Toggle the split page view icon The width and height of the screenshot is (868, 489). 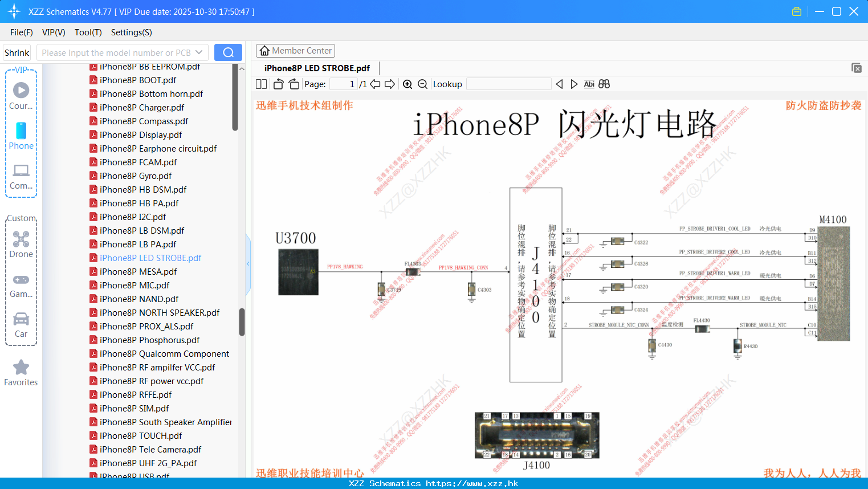pyautogui.click(x=261, y=84)
